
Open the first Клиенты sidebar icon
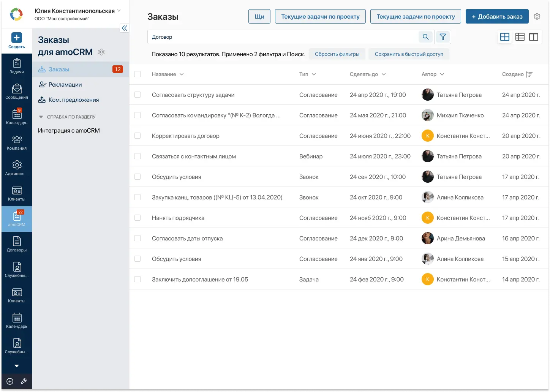(17, 193)
